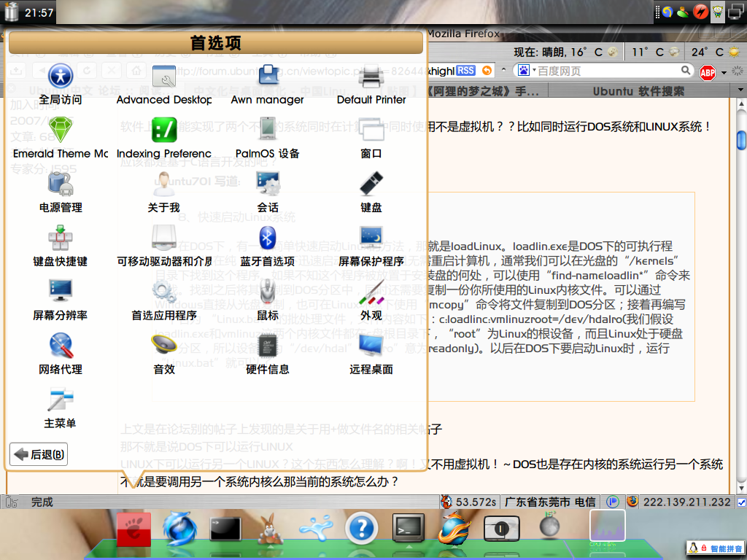Click the trash icon in top panel
This screenshot has height=560, width=747.
[12, 12]
